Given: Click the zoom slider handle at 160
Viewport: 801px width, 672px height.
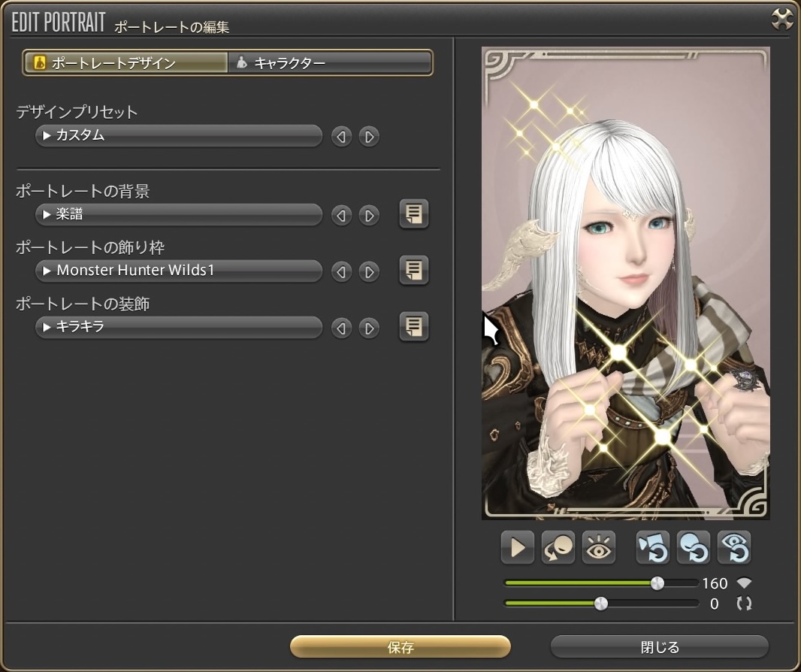Looking at the screenshot, I should tap(657, 583).
